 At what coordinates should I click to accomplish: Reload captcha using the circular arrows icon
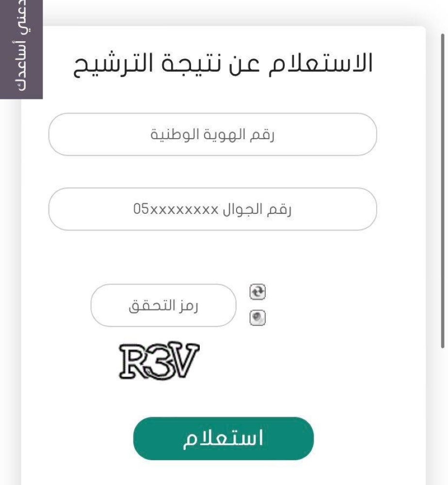click(258, 291)
